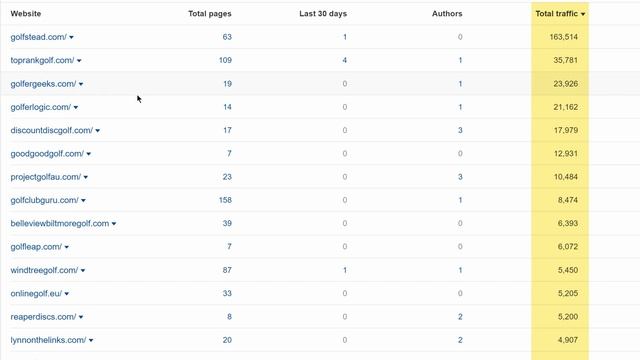Open the belleviewbiltmoregolf.com website link

point(60,223)
